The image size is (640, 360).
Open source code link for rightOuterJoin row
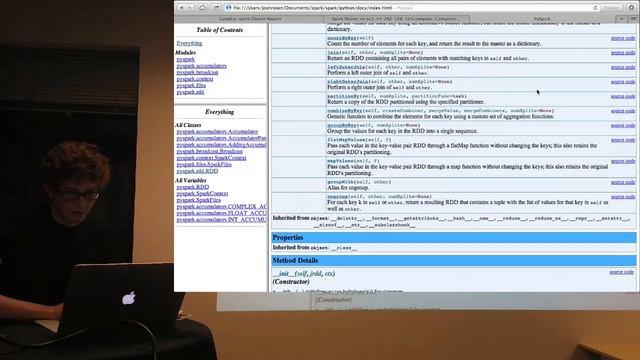click(x=623, y=82)
